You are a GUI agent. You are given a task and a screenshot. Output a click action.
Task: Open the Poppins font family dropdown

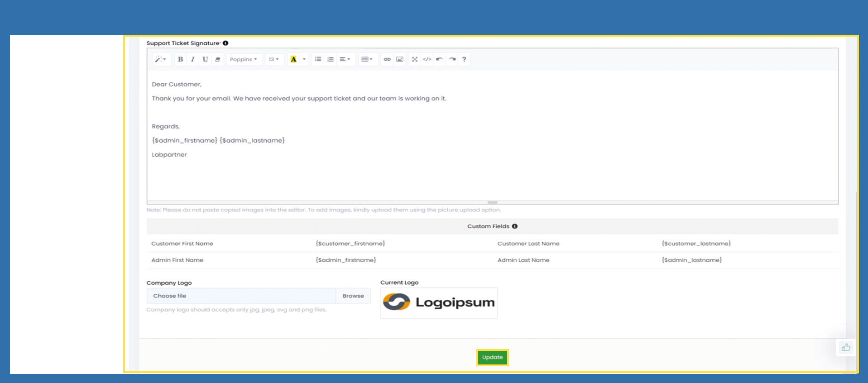(244, 59)
